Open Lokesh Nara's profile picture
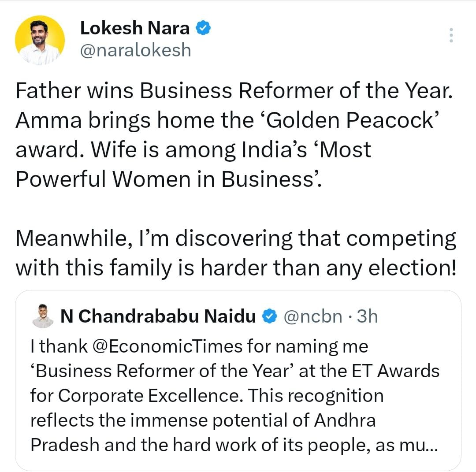 point(40,40)
